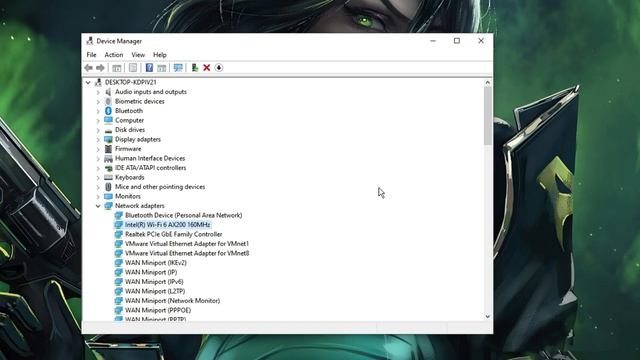Select WAN Miniport (L2TP)
Image resolution: width=640 pixels, height=360 pixels.
pyautogui.click(x=155, y=291)
